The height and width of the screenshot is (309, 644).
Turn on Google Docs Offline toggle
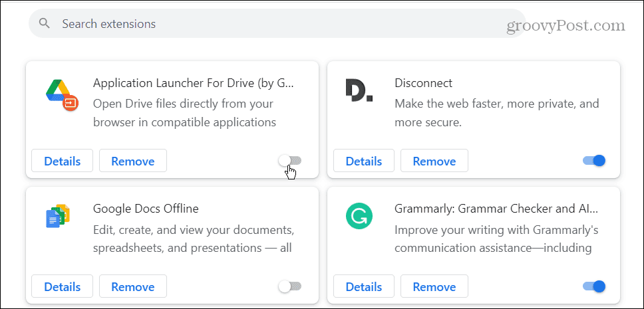[x=289, y=286]
